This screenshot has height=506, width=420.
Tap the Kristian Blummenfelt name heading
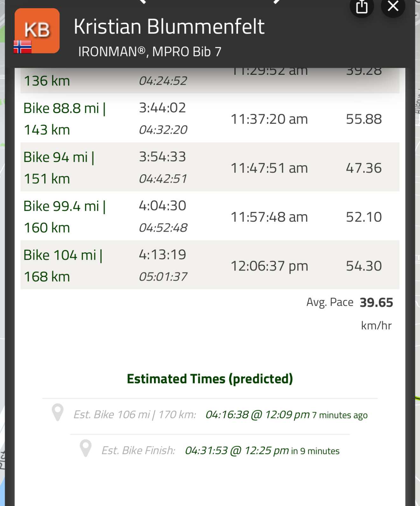click(169, 26)
